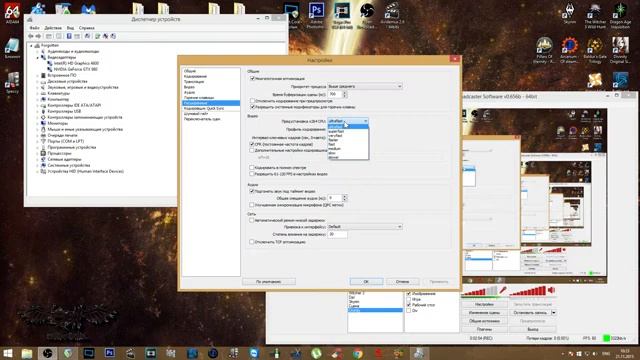Screen dimensions: 640x360
Task: Open the Adobe Photoshop desktop shortcut
Action: (x=316, y=16)
